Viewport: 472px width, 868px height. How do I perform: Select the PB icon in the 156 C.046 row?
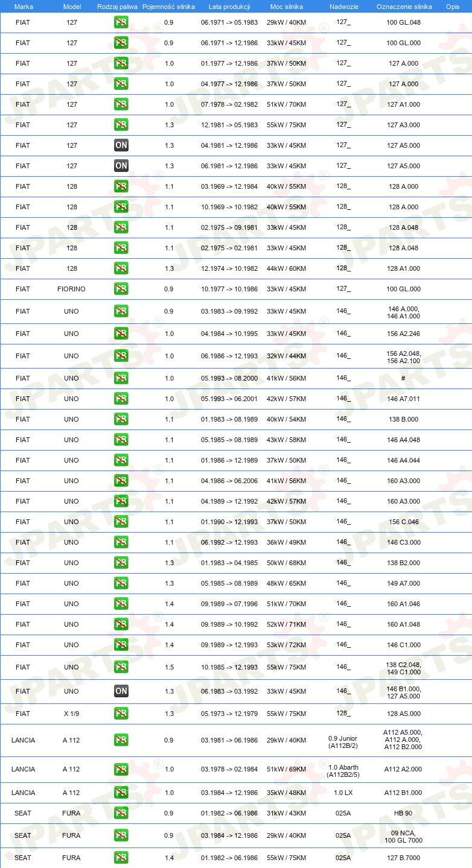tap(121, 522)
